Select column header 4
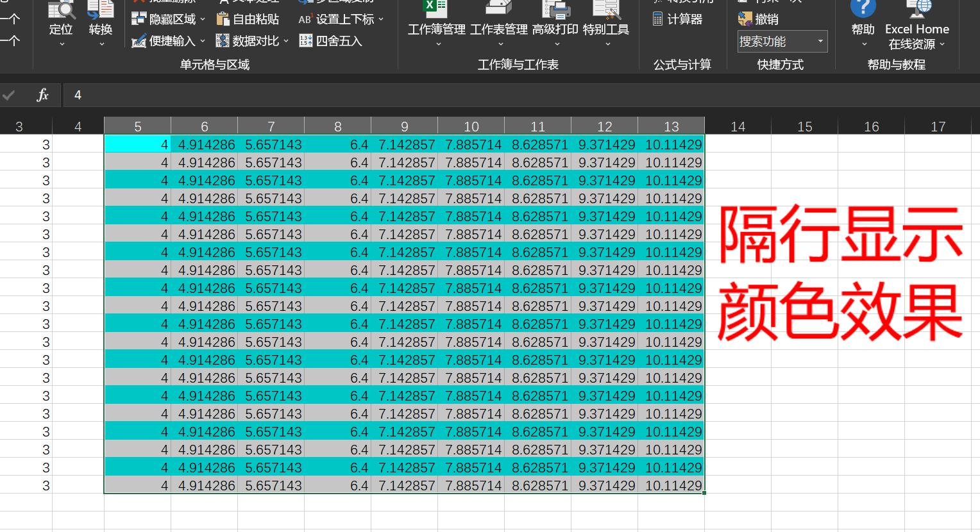The height and width of the screenshot is (532, 980). 78,126
